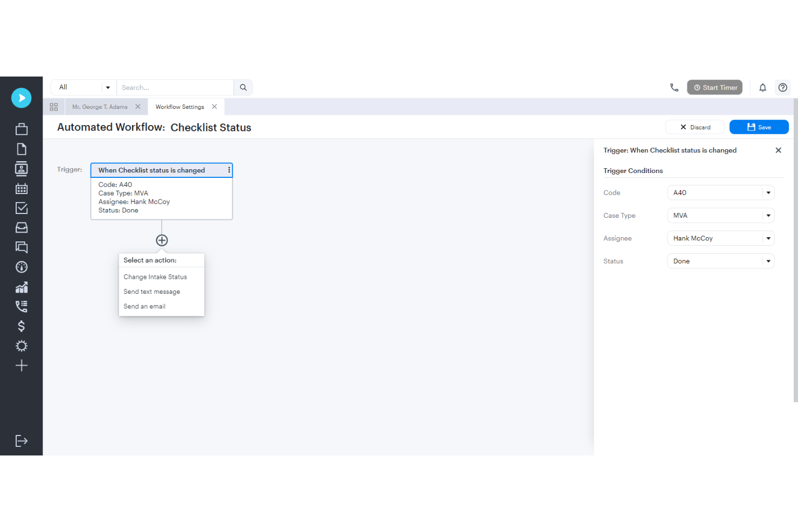Open the trigger box three-dot menu
Image resolution: width=798 pixels, height=532 pixels.
[x=229, y=170]
